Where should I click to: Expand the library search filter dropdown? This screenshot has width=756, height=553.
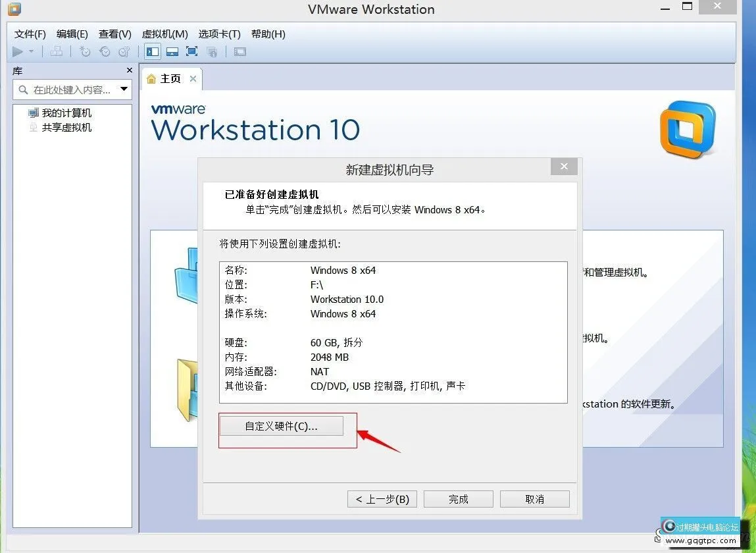[124, 90]
